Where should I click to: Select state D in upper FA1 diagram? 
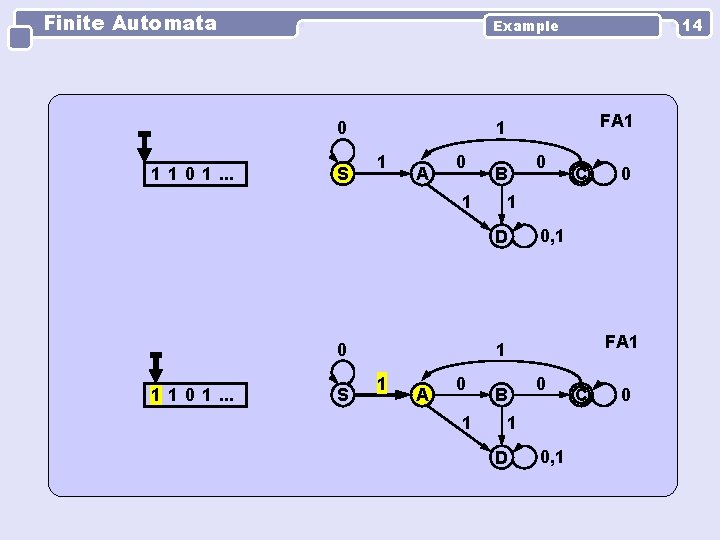pos(501,236)
